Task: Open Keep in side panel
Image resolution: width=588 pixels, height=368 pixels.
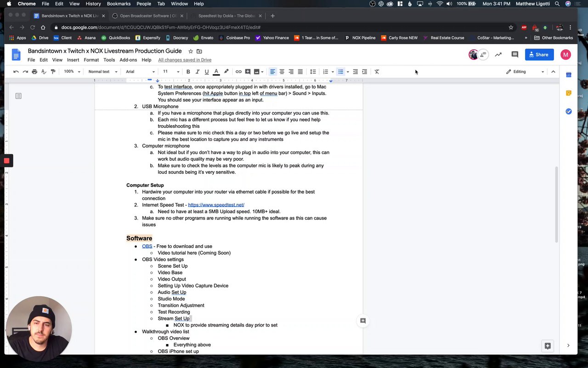Action: click(568, 93)
